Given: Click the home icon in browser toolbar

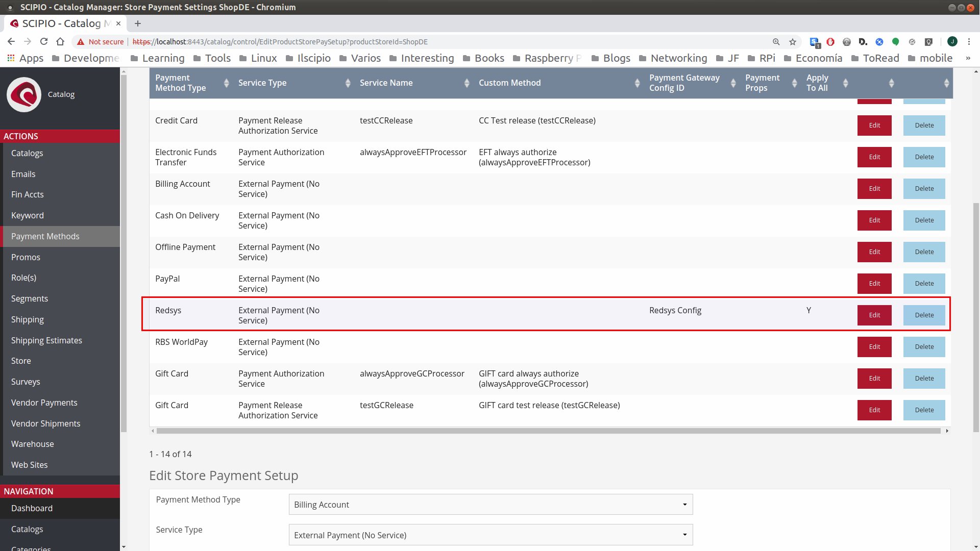Looking at the screenshot, I should (60, 42).
